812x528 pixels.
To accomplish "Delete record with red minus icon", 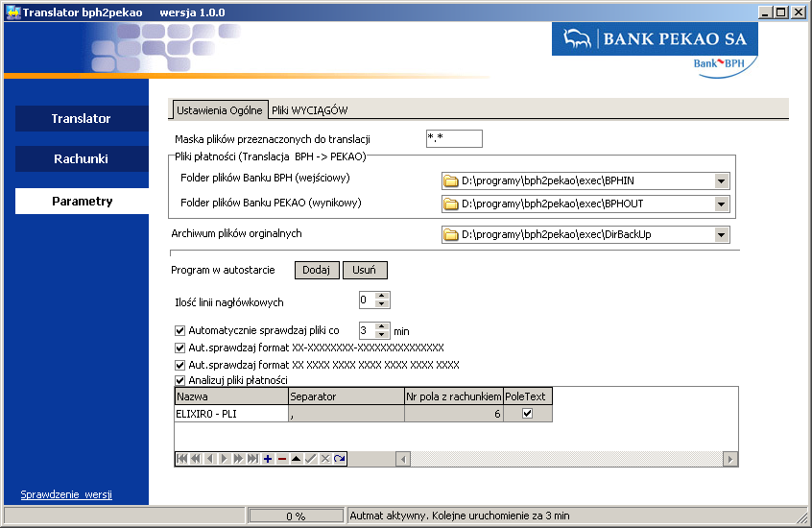I will coord(282,459).
